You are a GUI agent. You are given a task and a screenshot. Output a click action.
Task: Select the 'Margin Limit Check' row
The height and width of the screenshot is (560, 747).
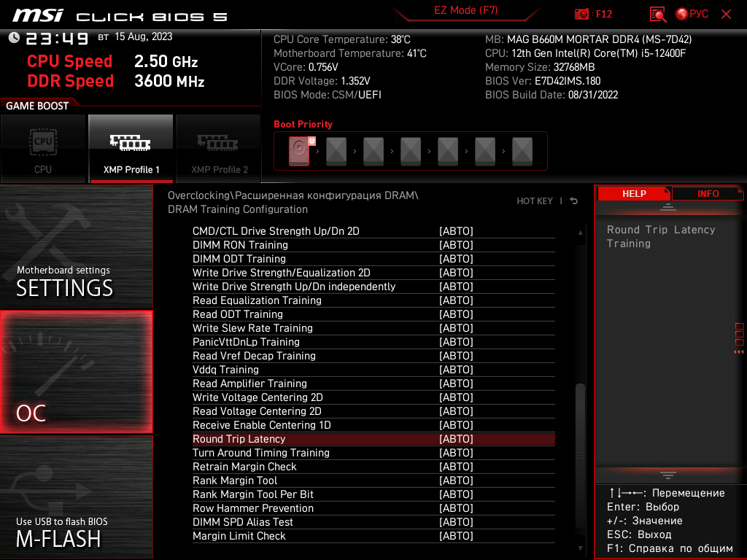point(373,536)
